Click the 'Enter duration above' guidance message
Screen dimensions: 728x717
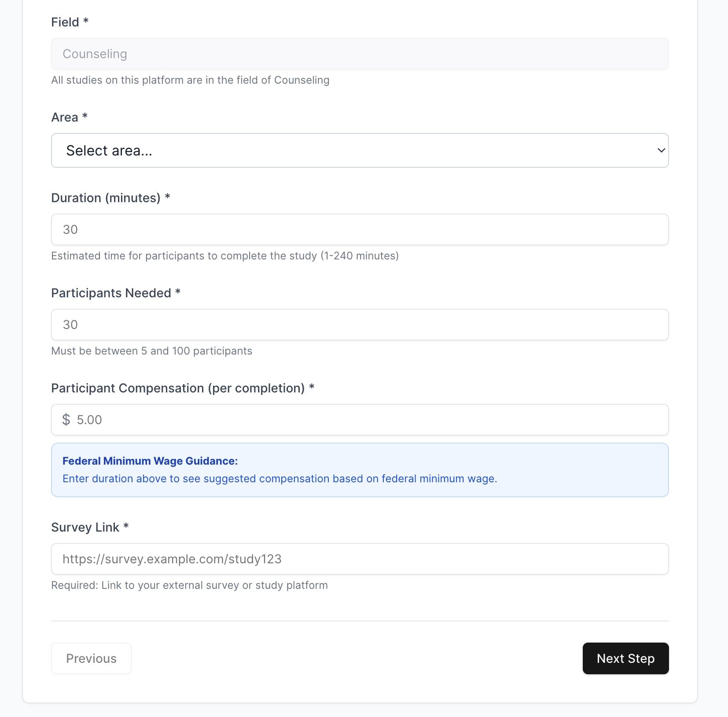point(279,479)
